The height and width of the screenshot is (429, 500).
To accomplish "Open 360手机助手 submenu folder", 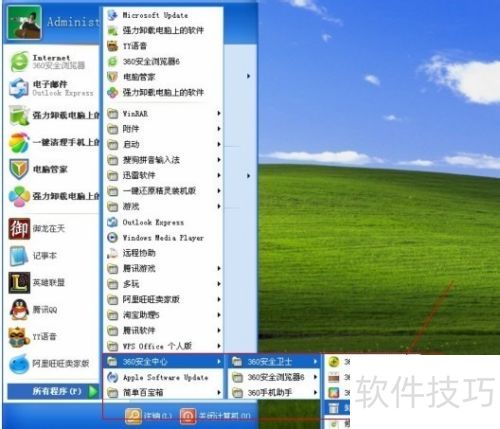I will (x=274, y=393).
